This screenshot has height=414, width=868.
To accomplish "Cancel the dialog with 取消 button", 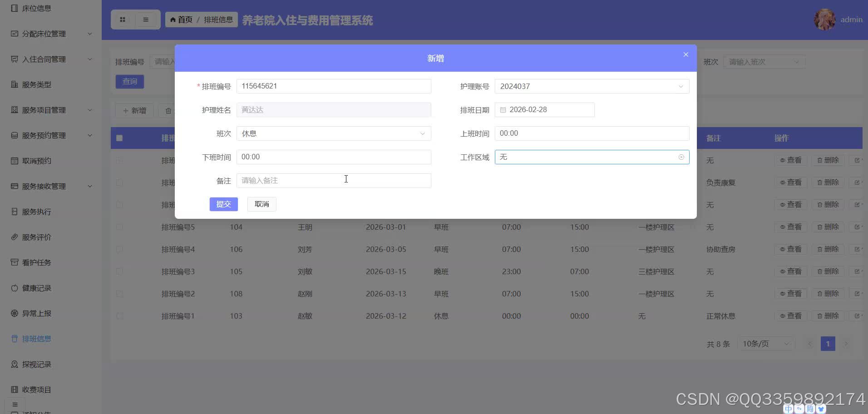I will (x=261, y=204).
